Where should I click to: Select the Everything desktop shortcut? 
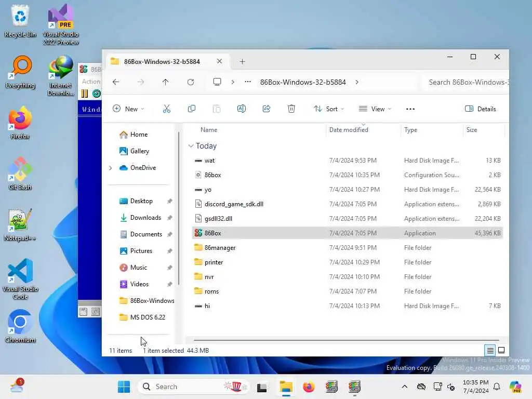click(x=20, y=72)
